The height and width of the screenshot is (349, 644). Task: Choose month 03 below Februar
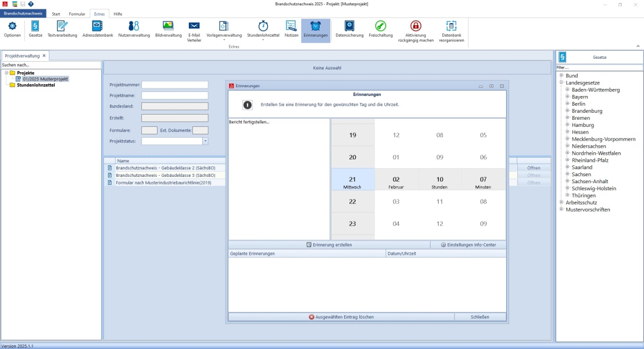click(x=396, y=201)
